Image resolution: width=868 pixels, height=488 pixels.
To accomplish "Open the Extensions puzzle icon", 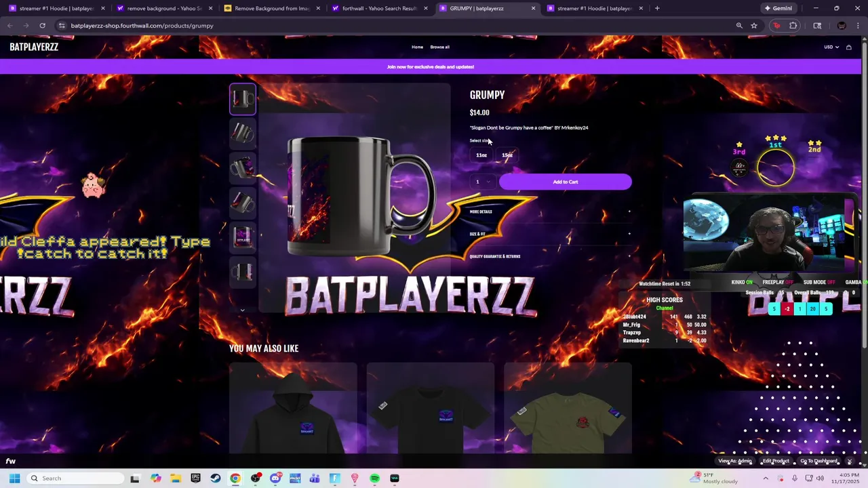I will pos(793,26).
